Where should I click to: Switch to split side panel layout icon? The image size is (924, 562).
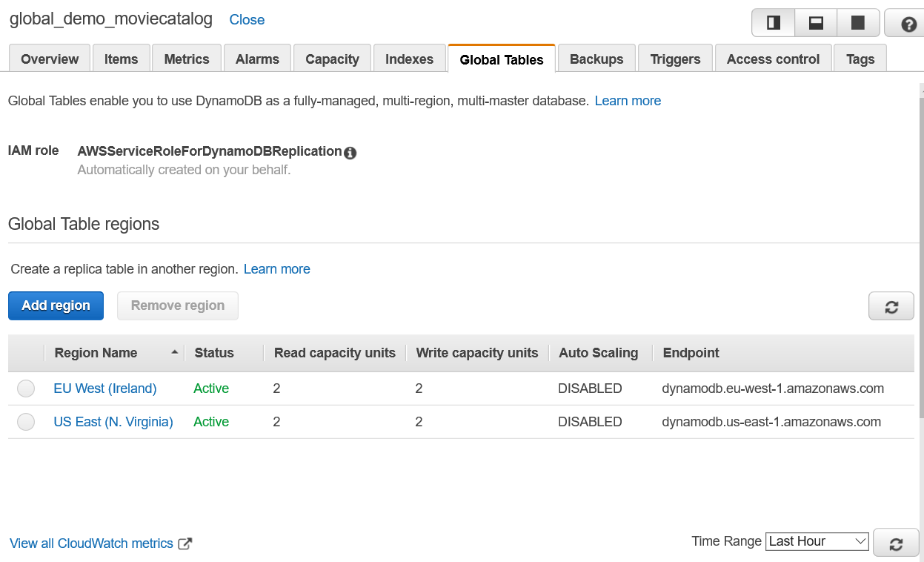774,23
